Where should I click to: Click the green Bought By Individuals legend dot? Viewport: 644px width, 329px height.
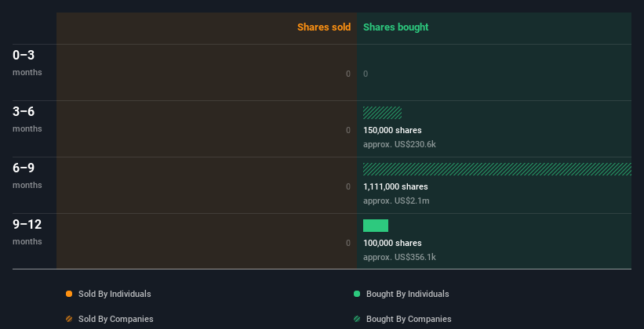[357, 294]
